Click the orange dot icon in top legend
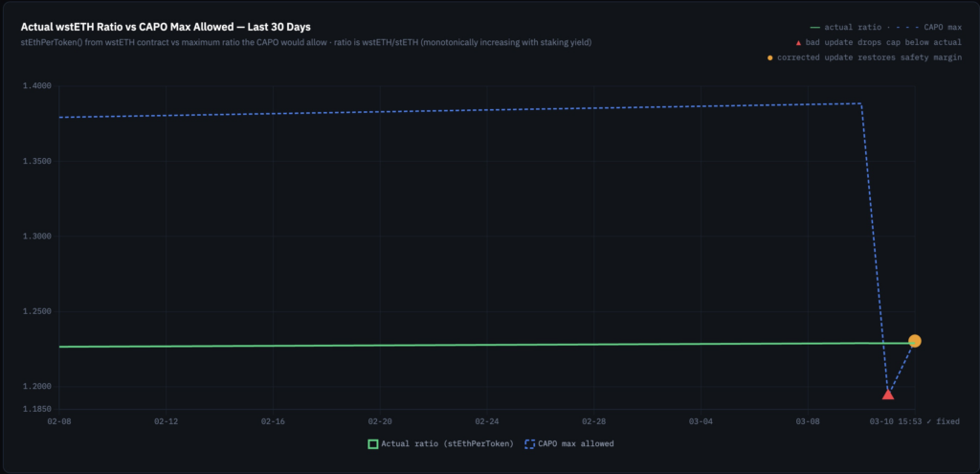Screen dimensions: 980x474 coord(770,57)
